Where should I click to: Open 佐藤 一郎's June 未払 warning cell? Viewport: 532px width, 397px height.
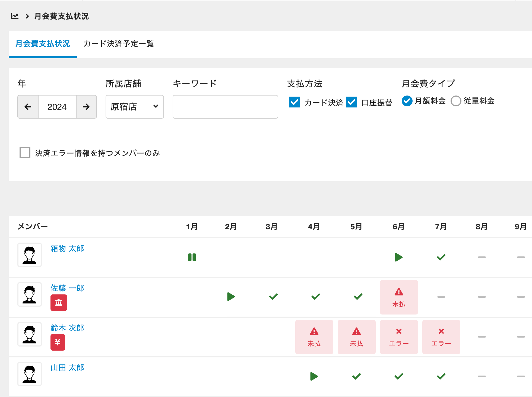coord(399,297)
